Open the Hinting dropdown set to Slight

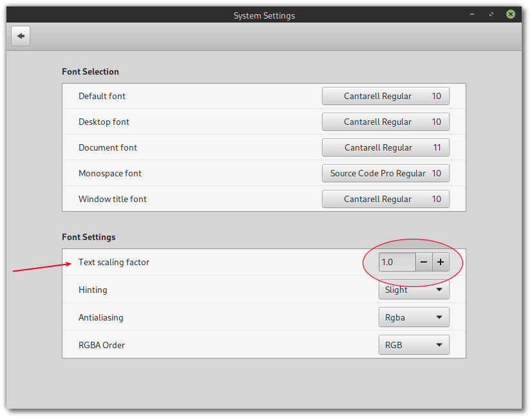(413, 290)
